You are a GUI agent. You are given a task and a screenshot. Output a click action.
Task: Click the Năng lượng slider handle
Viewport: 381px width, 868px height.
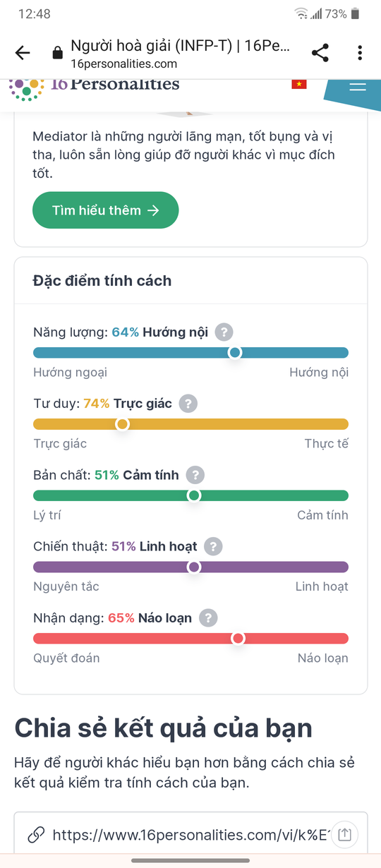235,353
